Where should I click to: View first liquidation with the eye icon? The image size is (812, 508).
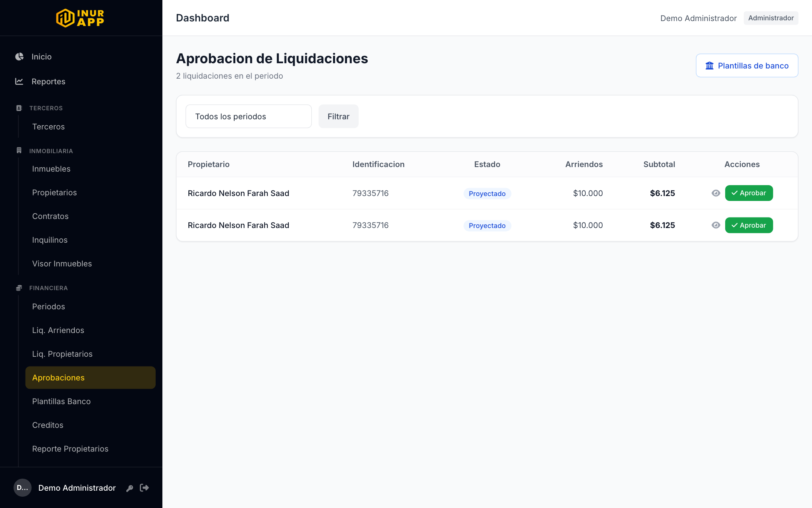tap(716, 193)
